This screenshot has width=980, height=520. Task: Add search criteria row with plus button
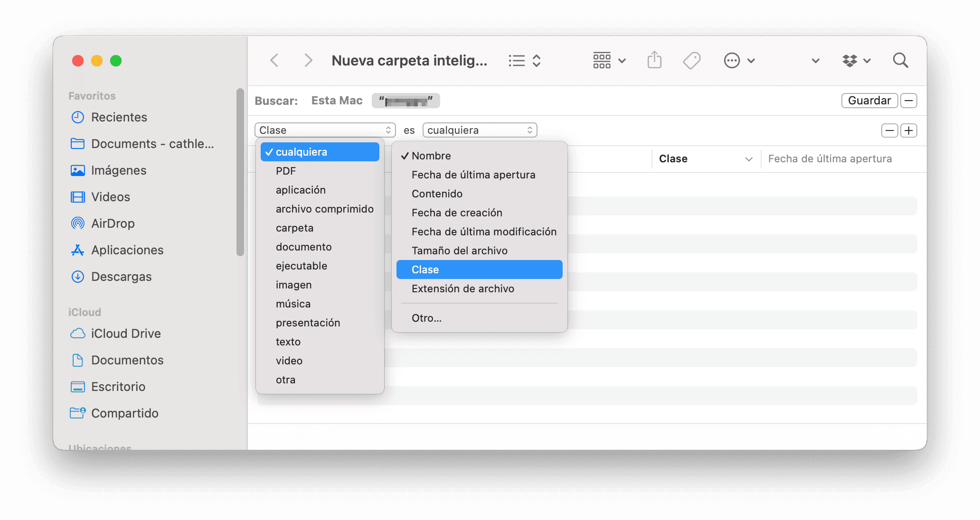pos(909,130)
